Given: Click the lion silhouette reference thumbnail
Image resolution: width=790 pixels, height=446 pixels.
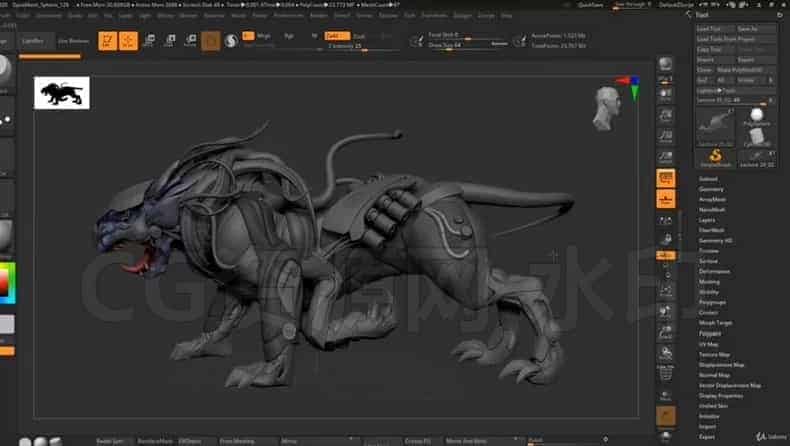Looking at the screenshot, I should 61,93.
